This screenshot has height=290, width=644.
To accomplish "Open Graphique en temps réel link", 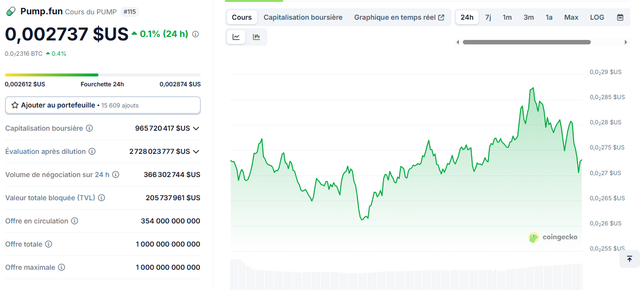I will coord(399,17).
